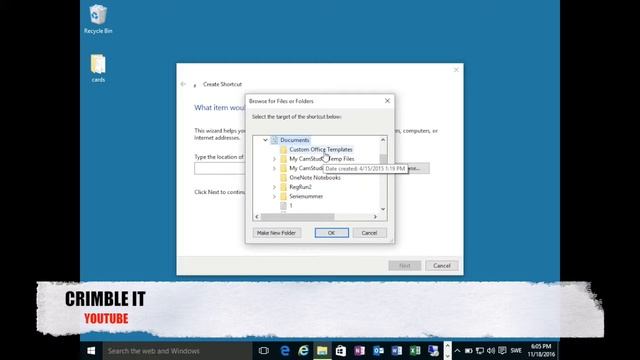Viewport: 640px width, 360px height.
Task: Select Custom Office Templates folder
Action: [x=320, y=149]
